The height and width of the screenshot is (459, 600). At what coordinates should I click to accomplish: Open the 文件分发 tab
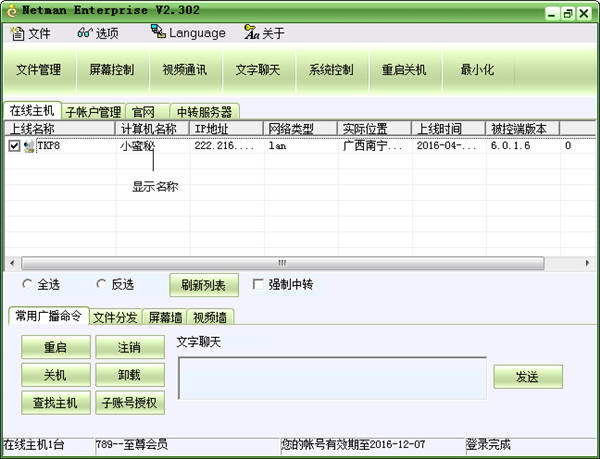(x=115, y=317)
